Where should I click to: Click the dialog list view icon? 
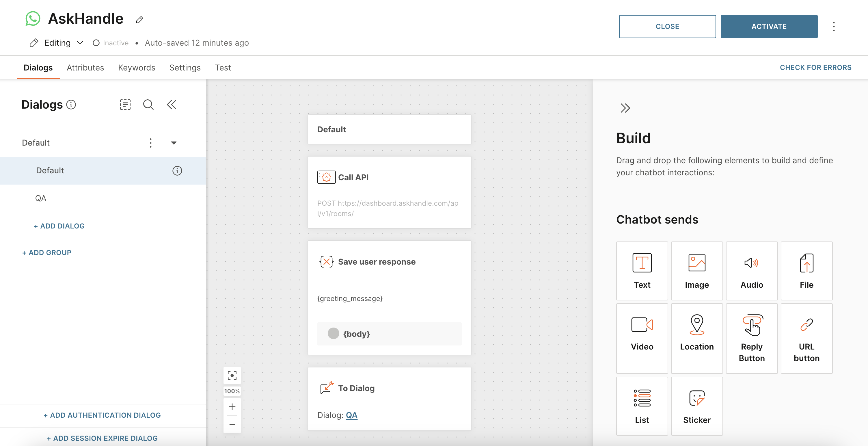(125, 105)
